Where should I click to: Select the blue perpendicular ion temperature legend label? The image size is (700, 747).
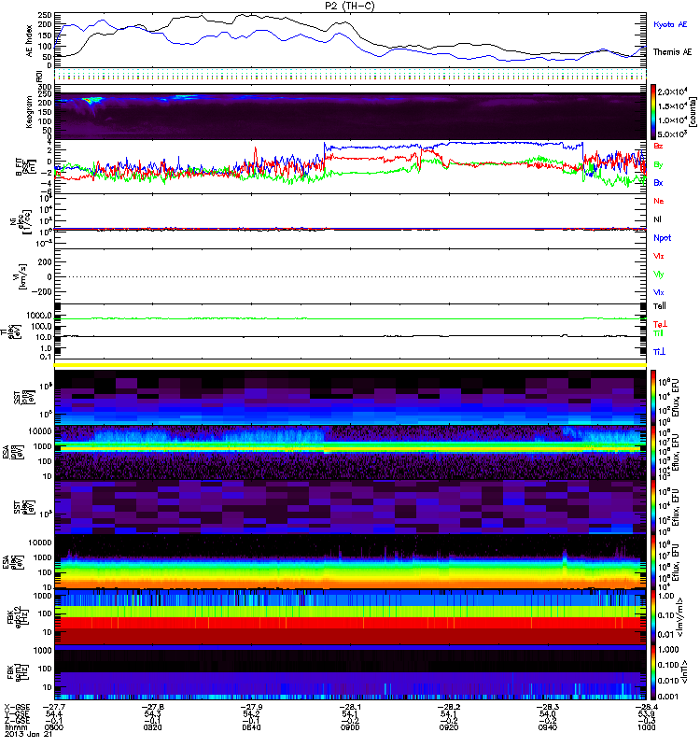[659, 352]
